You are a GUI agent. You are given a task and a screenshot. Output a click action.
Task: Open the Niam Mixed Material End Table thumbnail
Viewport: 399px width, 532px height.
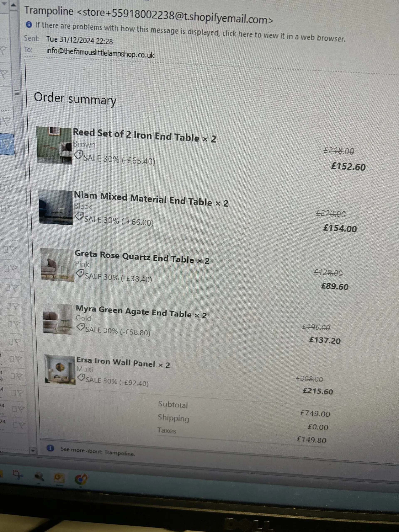click(56, 207)
